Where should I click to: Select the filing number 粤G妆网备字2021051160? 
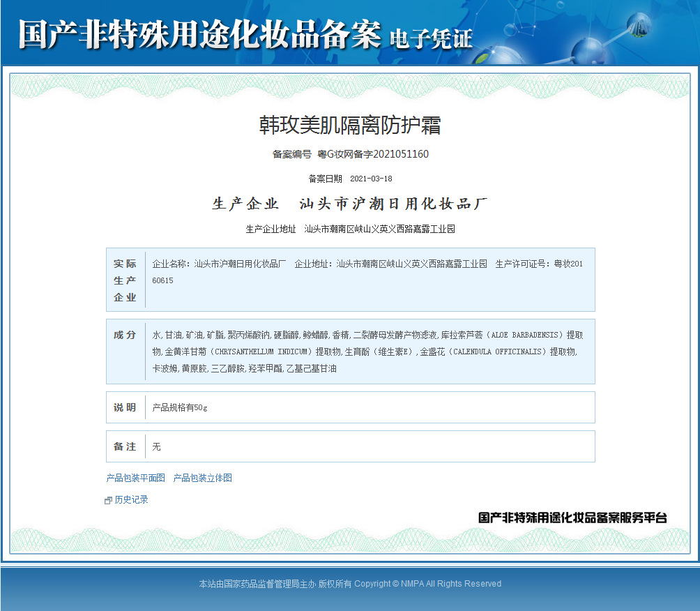coord(373,154)
